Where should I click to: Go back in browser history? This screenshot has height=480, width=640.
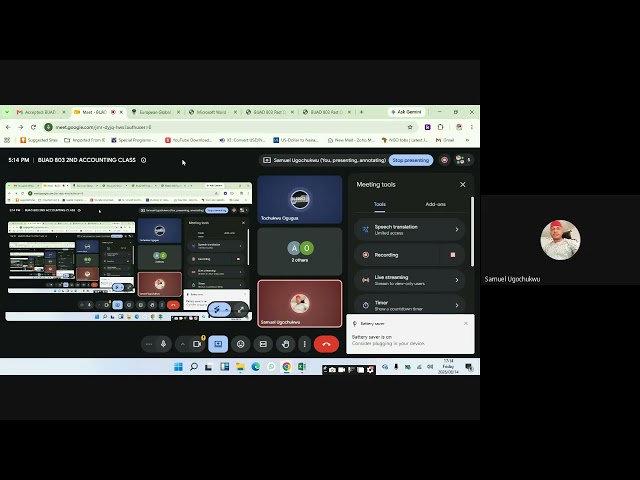click(8, 127)
